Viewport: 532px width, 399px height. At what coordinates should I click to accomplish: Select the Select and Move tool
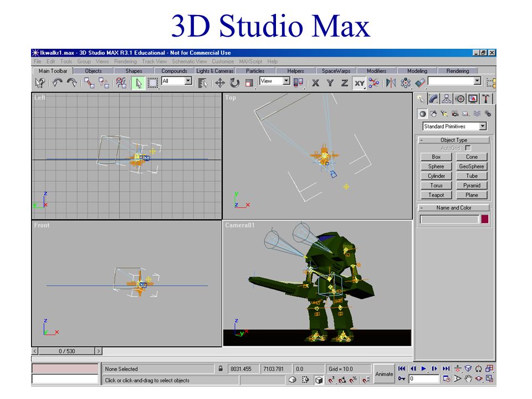(220, 83)
